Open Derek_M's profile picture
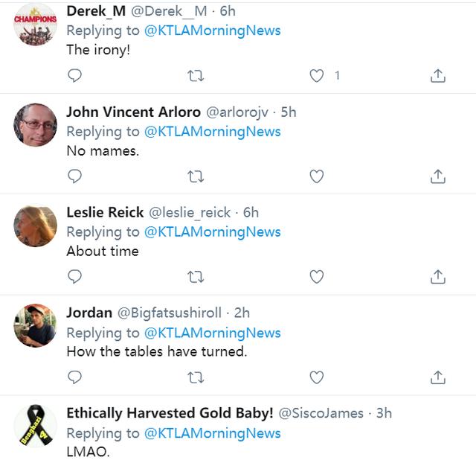Image resolution: width=476 pixels, height=463 pixels. coord(36,24)
